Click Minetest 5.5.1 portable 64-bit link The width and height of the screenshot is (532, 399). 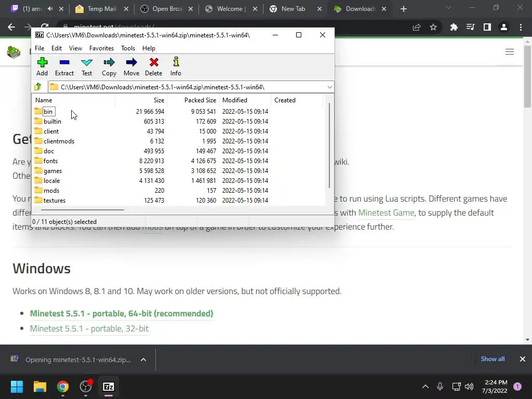tap(122, 313)
